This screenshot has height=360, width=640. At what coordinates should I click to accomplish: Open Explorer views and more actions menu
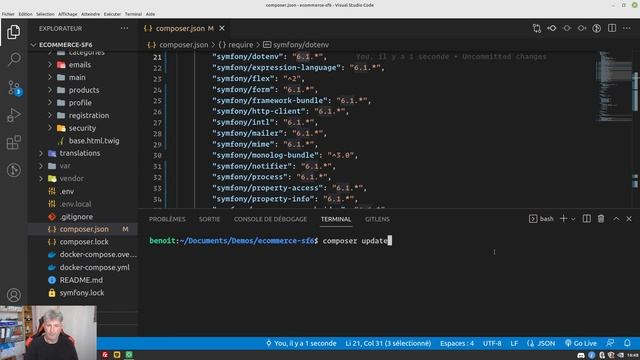click(x=124, y=29)
